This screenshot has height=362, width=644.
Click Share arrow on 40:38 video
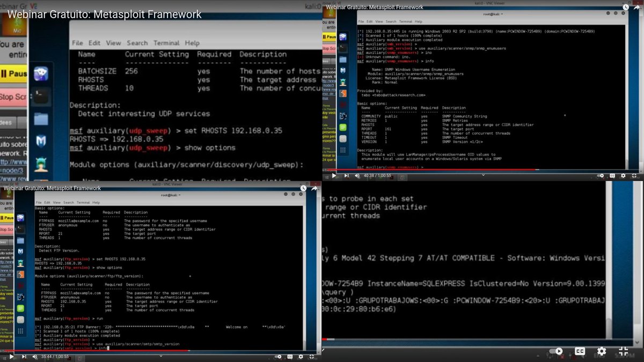click(x=637, y=7)
